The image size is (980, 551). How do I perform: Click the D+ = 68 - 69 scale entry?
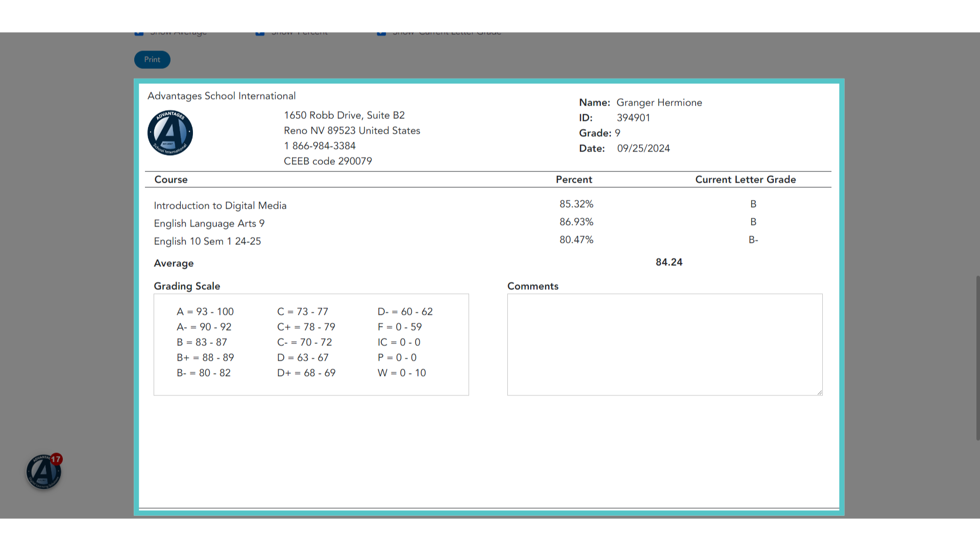[306, 373]
